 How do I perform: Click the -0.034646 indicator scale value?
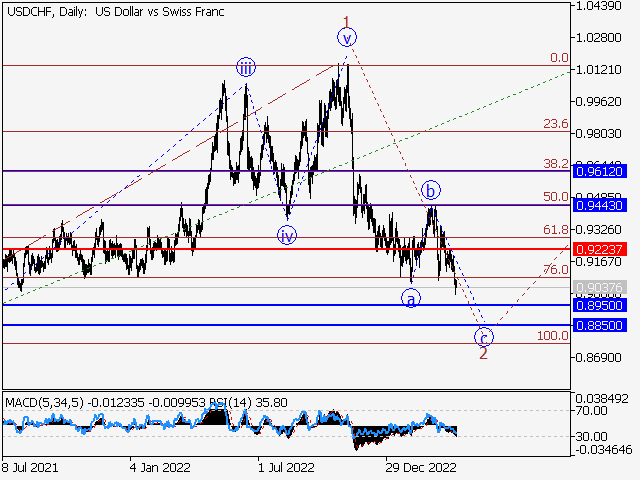click(604, 450)
